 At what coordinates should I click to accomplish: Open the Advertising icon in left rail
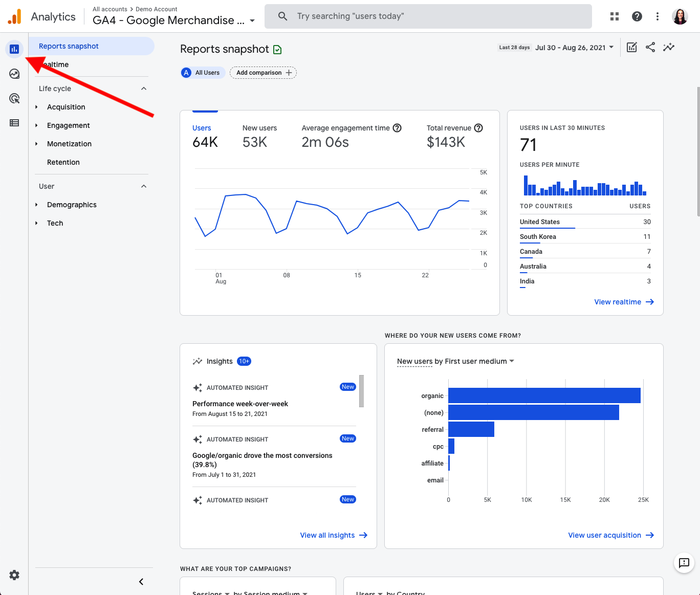(14, 98)
